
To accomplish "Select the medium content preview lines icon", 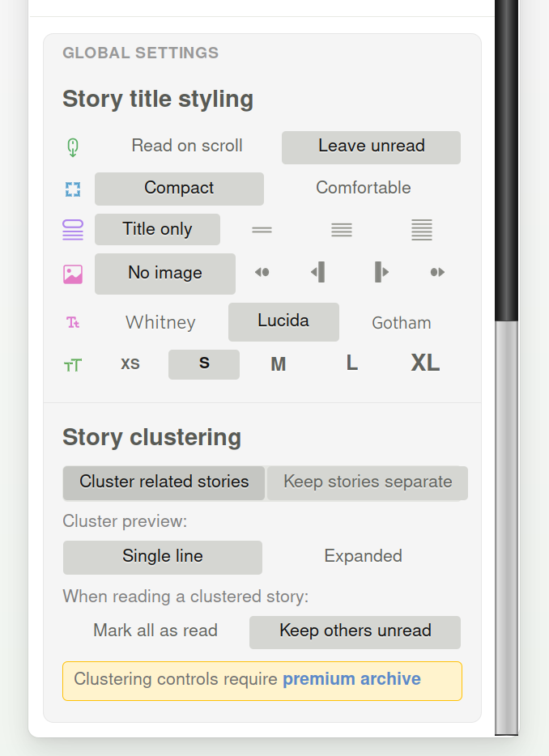I will pyautogui.click(x=342, y=230).
